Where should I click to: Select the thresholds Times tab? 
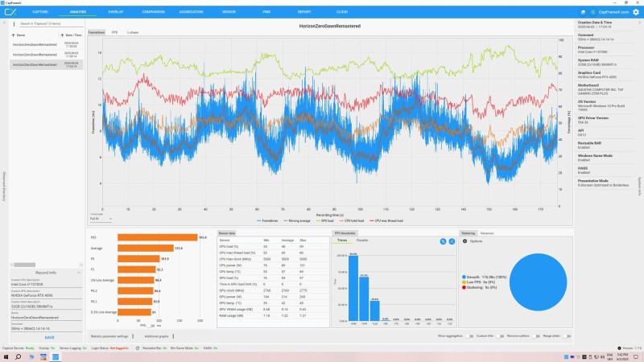342,240
